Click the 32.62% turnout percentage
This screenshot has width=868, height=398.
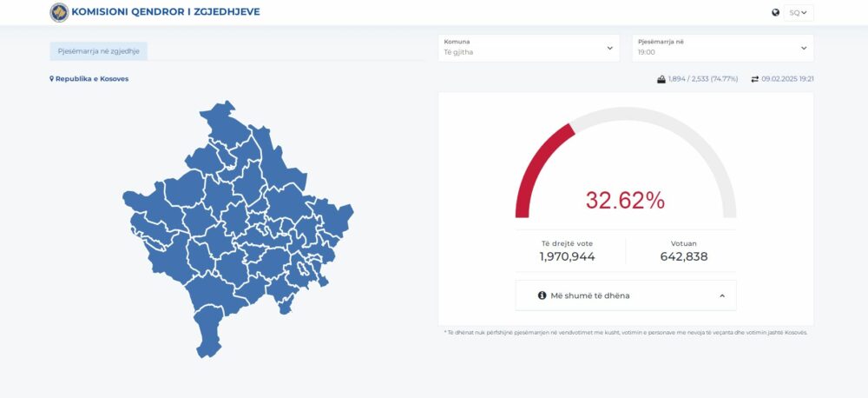pos(625,200)
